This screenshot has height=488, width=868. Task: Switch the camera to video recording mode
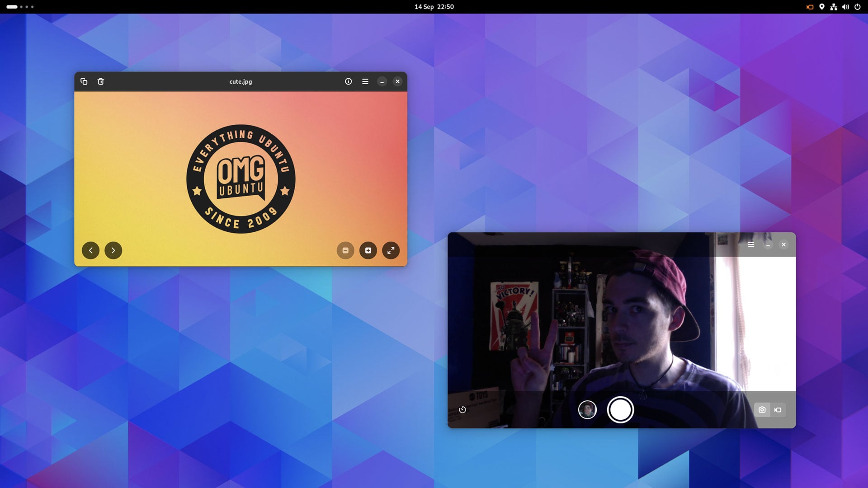click(777, 409)
